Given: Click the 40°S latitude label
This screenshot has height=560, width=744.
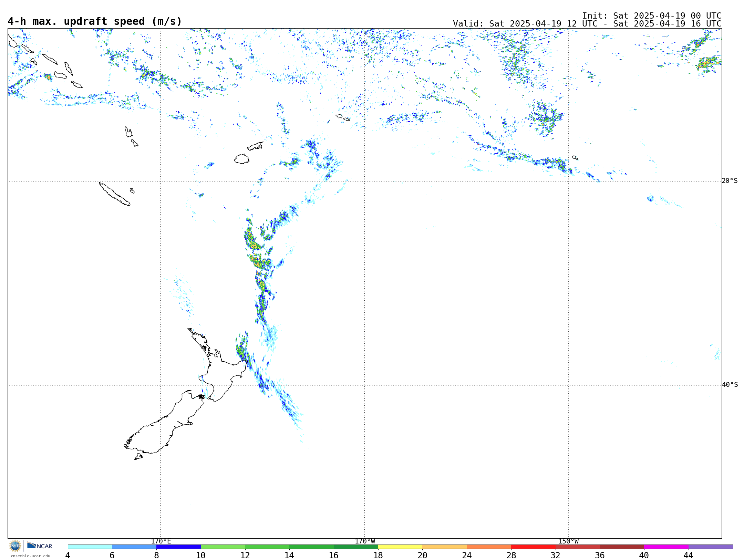Looking at the screenshot, I should (x=730, y=385).
